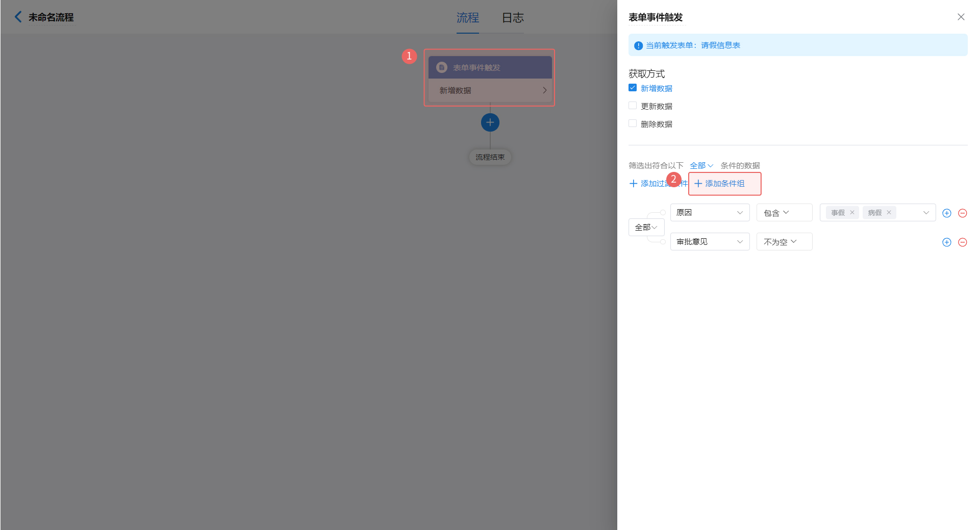Remove the 事假 tag
This screenshot has height=530, width=980.
[851, 212]
